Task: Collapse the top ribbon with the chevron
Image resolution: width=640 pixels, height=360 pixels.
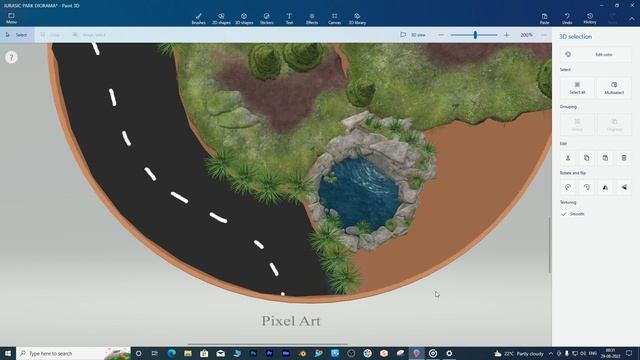Action: (x=631, y=19)
